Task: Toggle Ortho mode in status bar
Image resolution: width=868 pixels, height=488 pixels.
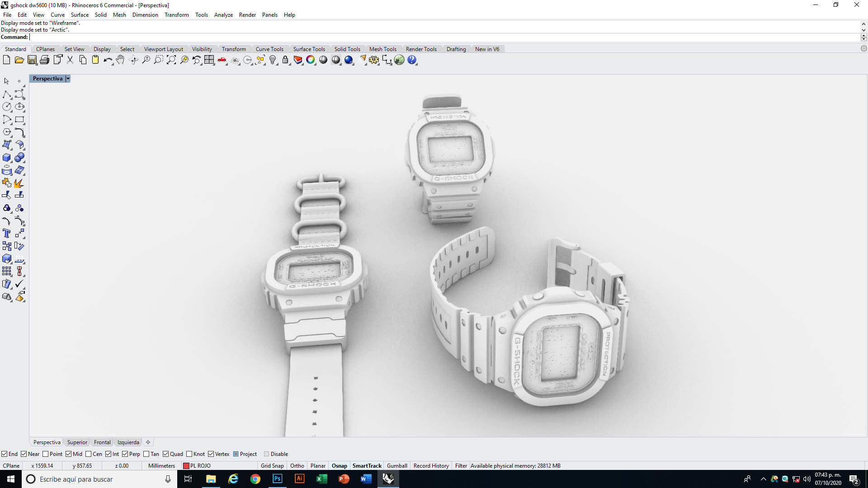Action: click(297, 466)
